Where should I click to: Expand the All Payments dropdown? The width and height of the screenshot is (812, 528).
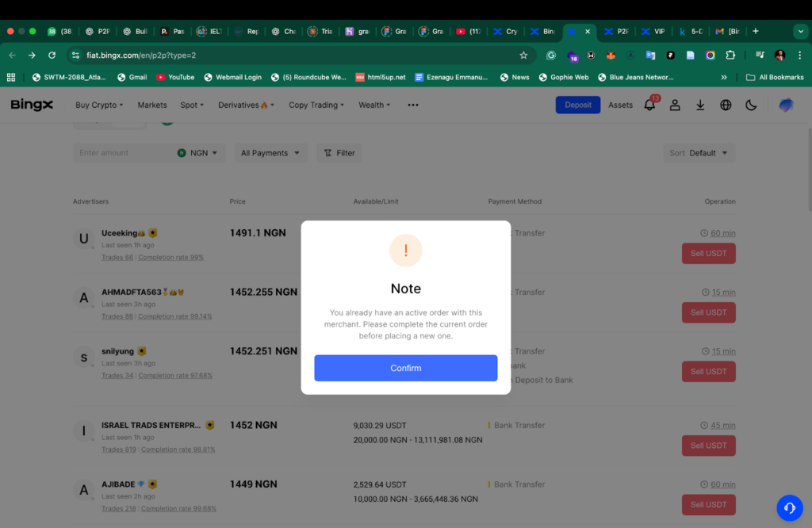(269, 152)
